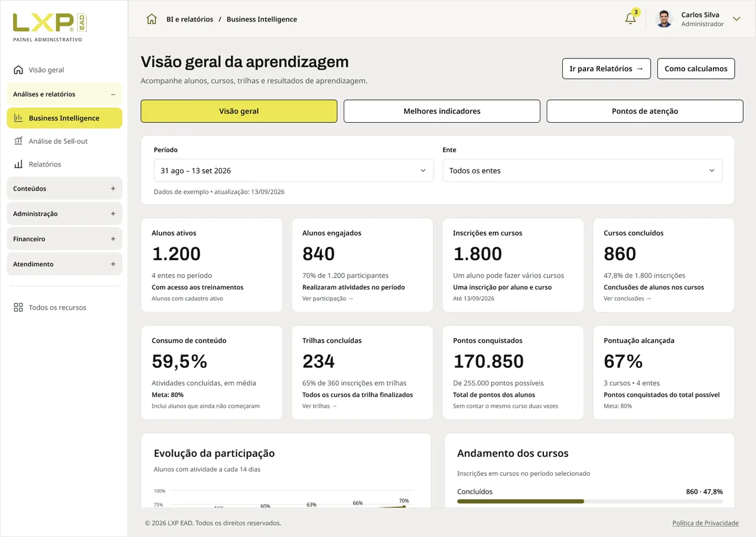
Task: Open the Período date range dropdown
Action: click(294, 171)
